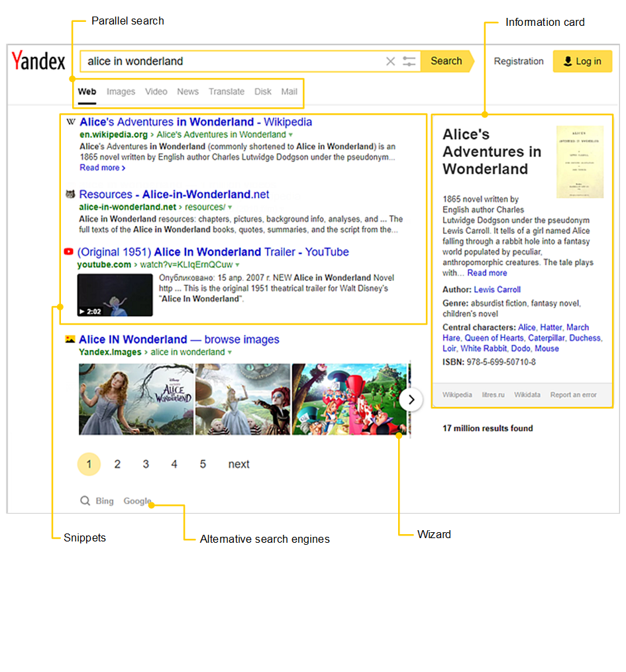Click the Yandex Images favicon icon
Image resolution: width=626 pixels, height=672 pixels.
coord(70,339)
